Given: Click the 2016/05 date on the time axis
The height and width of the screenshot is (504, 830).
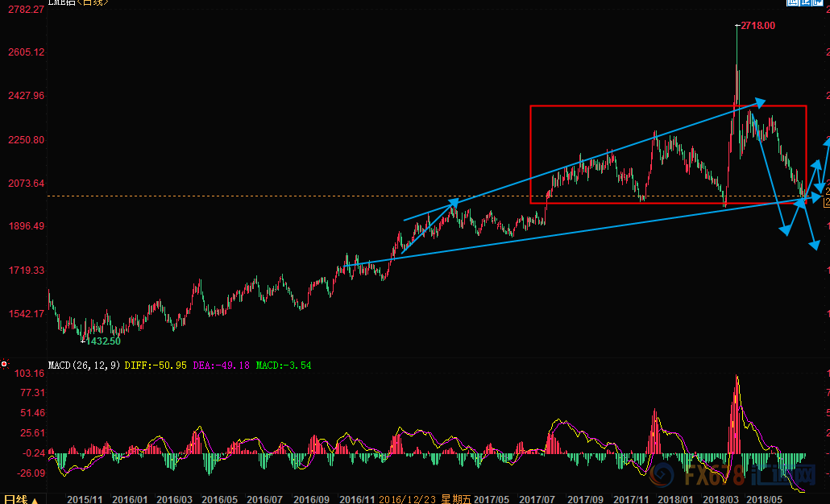Looking at the screenshot, I should pos(220,499).
